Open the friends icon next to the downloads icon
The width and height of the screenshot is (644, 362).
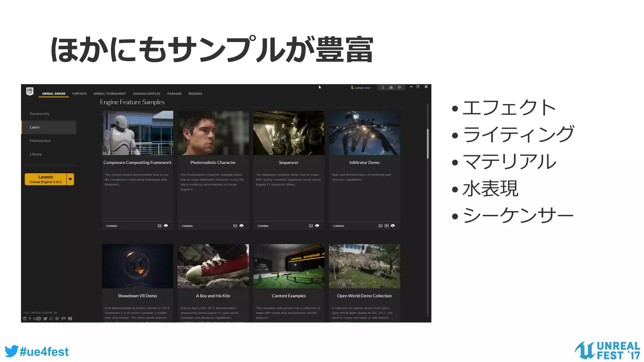[391, 87]
